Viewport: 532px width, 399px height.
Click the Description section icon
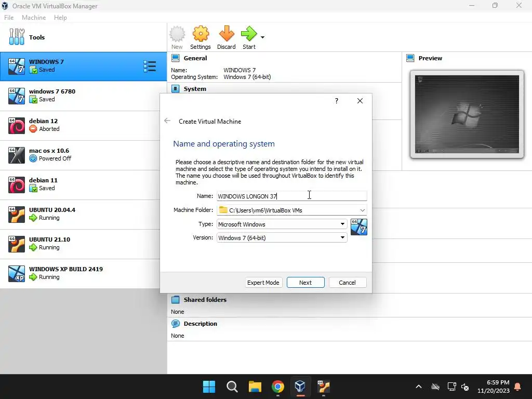tap(176, 324)
